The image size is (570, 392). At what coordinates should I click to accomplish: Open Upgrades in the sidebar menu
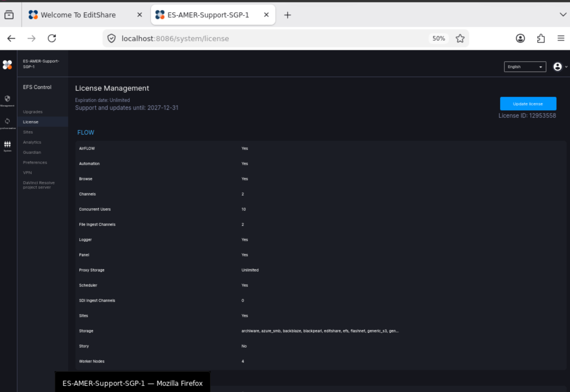[33, 112]
